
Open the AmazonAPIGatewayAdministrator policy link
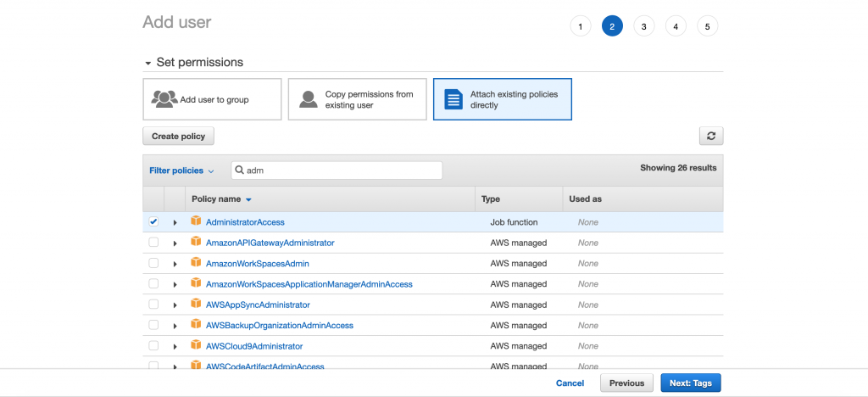[x=270, y=243]
